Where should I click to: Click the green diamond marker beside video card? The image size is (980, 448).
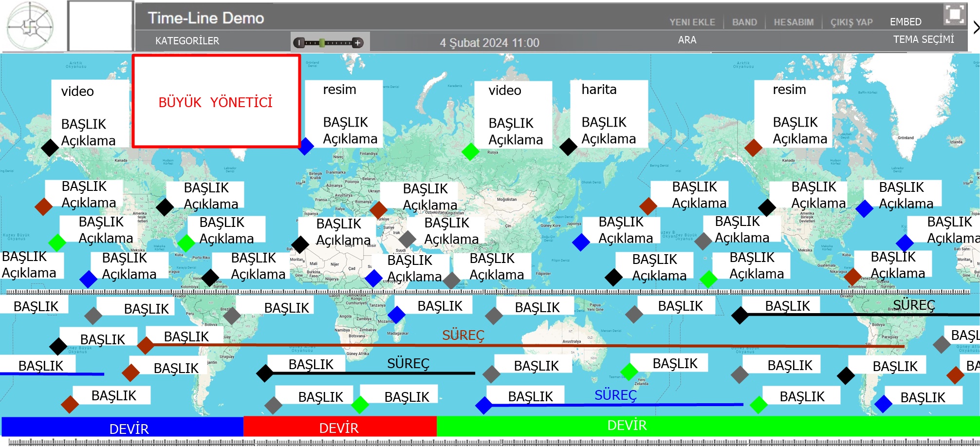point(470,151)
